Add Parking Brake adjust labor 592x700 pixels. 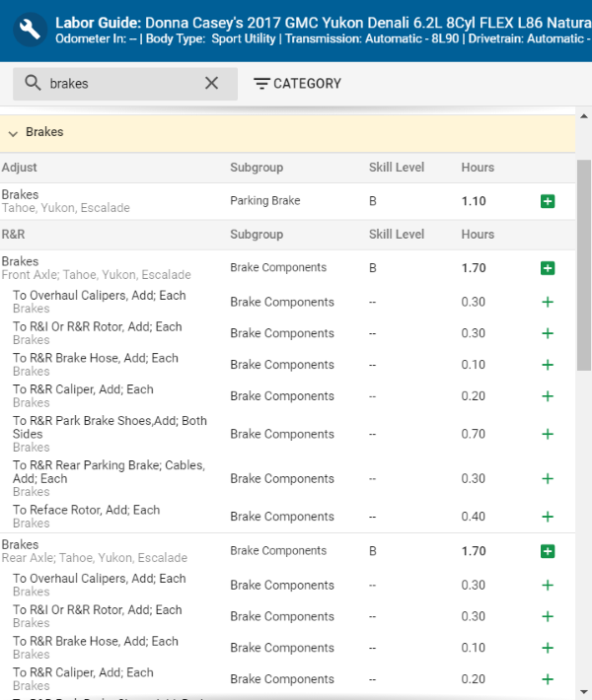[548, 201]
